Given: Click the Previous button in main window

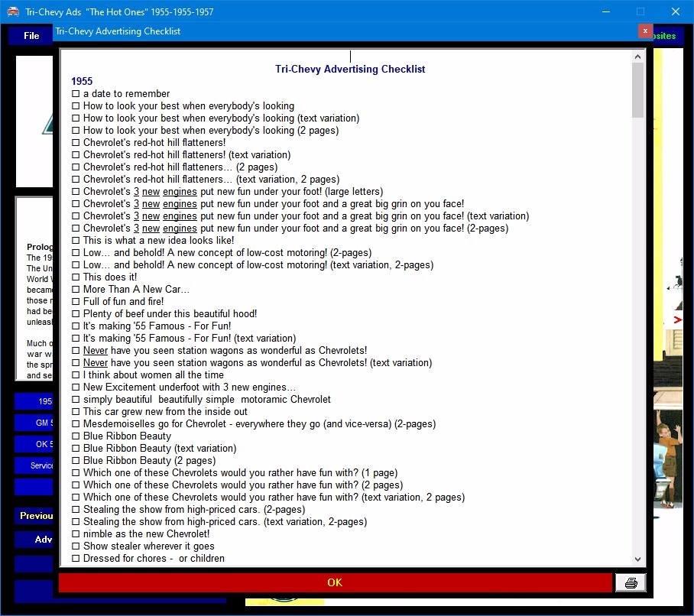Looking at the screenshot, I should coord(34,516).
